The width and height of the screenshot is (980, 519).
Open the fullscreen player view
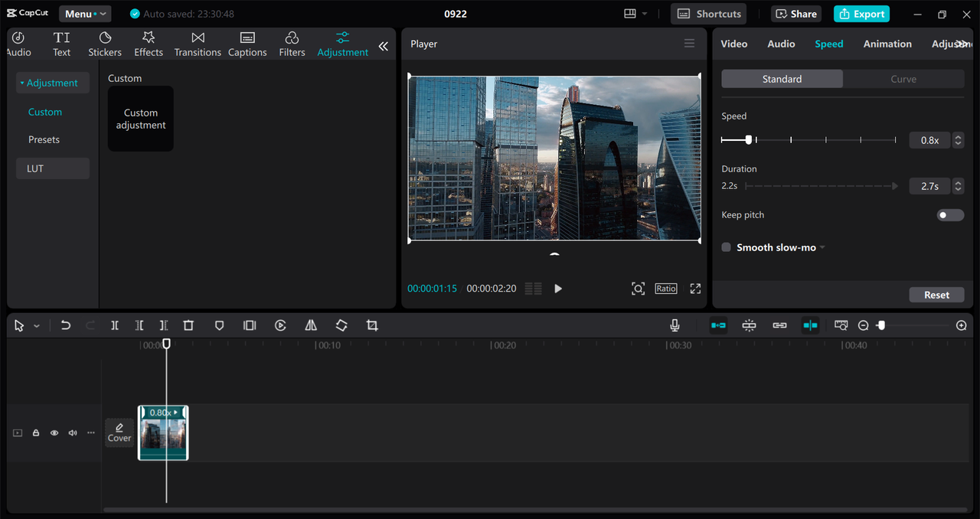coord(695,289)
